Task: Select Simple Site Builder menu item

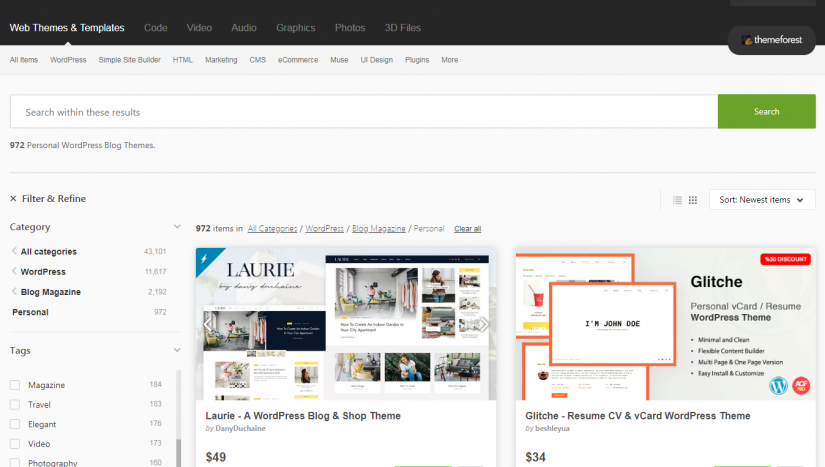Action: [x=129, y=60]
